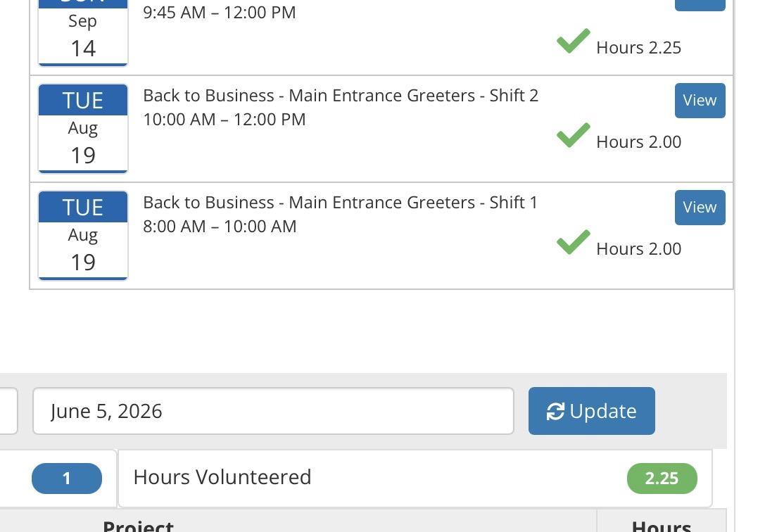Click the green checkmark for Greeters Shift 2
This screenshot has width=765, height=532.
[x=573, y=135]
